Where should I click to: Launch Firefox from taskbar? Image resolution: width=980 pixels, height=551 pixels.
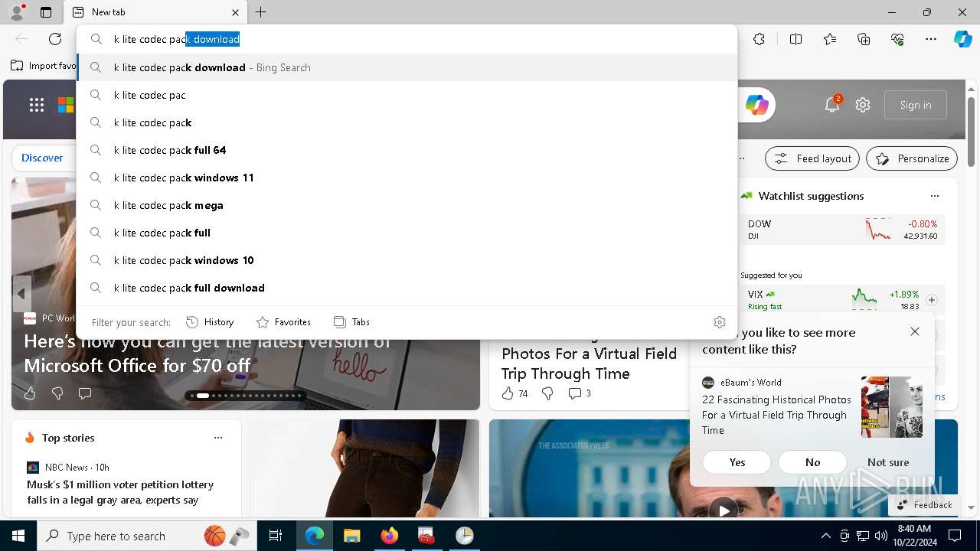[x=389, y=536]
